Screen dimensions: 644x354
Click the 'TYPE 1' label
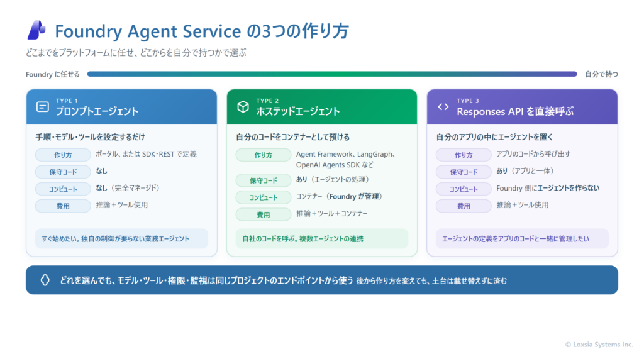click(x=67, y=101)
